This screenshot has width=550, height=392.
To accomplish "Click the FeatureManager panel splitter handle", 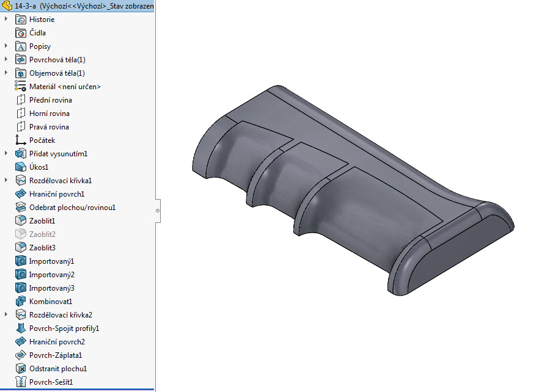I will coord(158,211).
